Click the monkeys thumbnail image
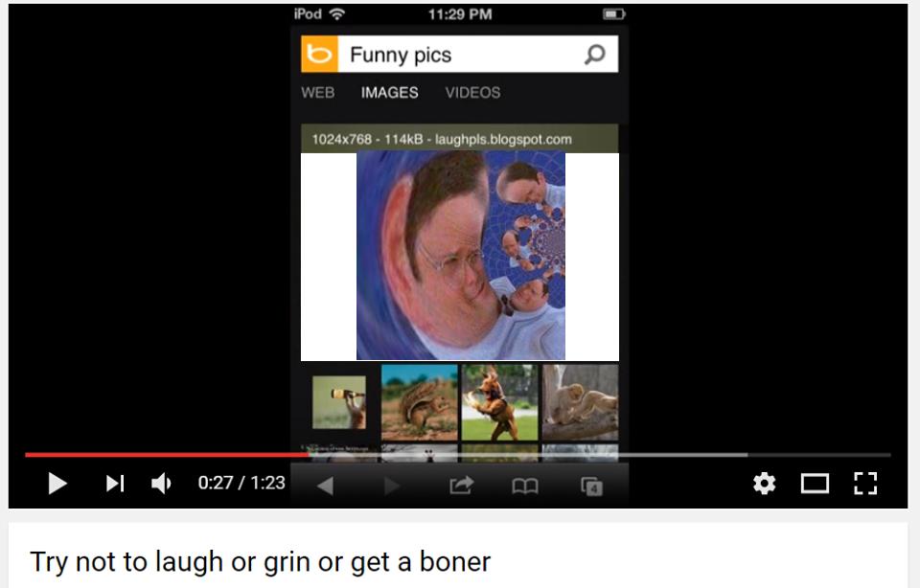920x588 pixels. point(581,402)
